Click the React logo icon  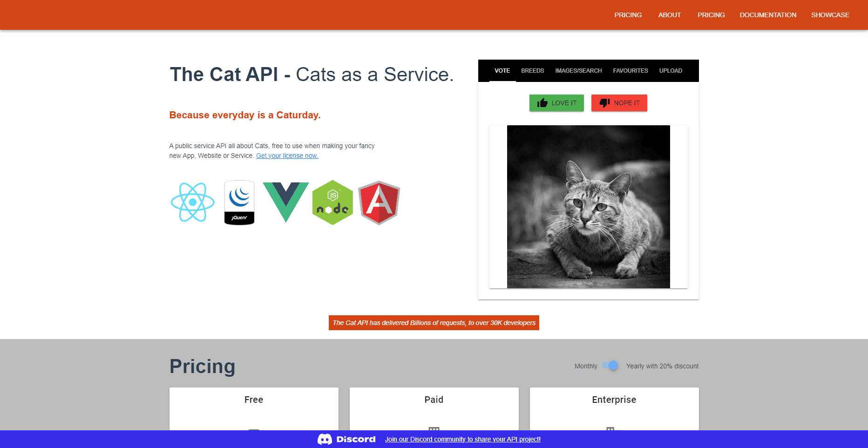tap(192, 202)
